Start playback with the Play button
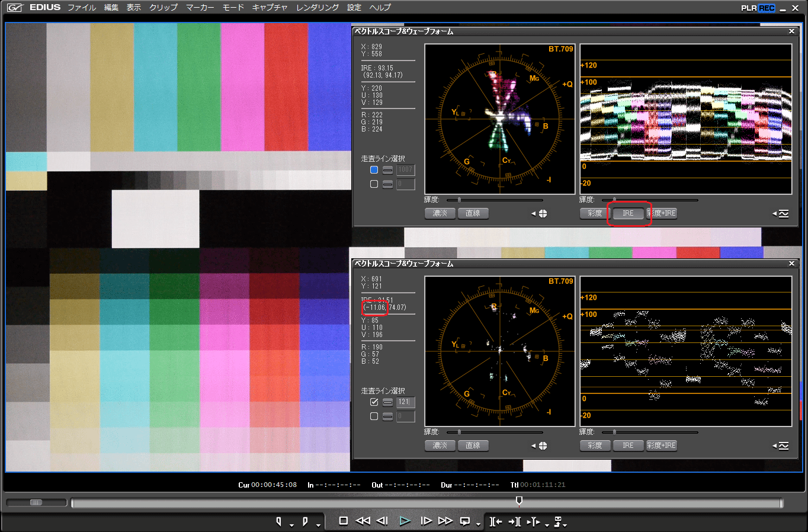 click(405, 521)
